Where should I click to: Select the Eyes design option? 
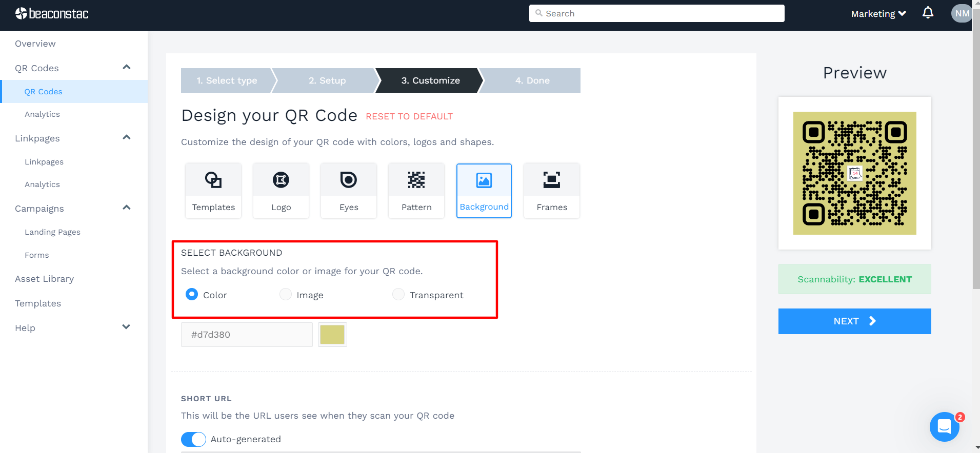(349, 191)
